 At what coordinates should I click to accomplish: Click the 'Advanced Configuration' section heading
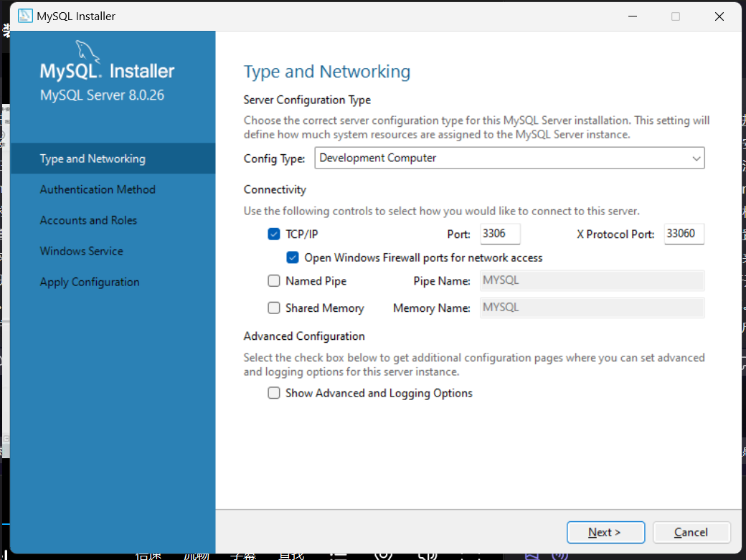click(304, 336)
